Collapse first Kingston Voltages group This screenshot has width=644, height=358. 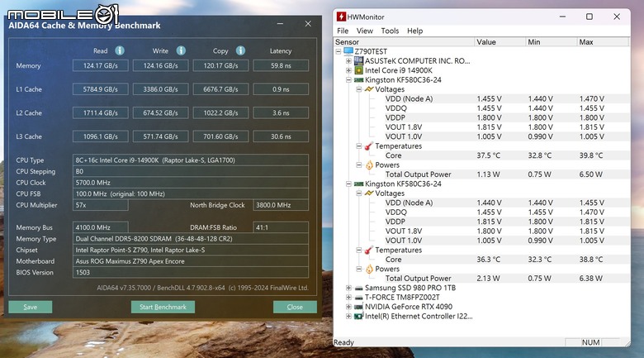coord(358,89)
